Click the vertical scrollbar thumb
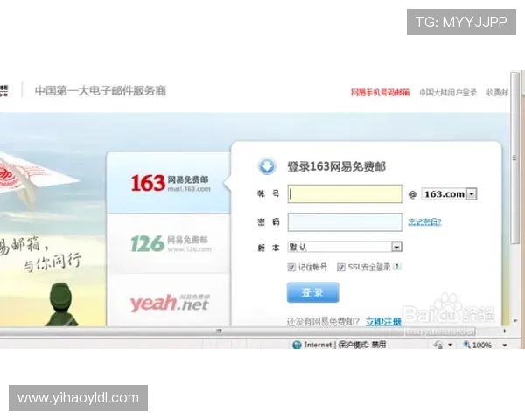 point(515,157)
